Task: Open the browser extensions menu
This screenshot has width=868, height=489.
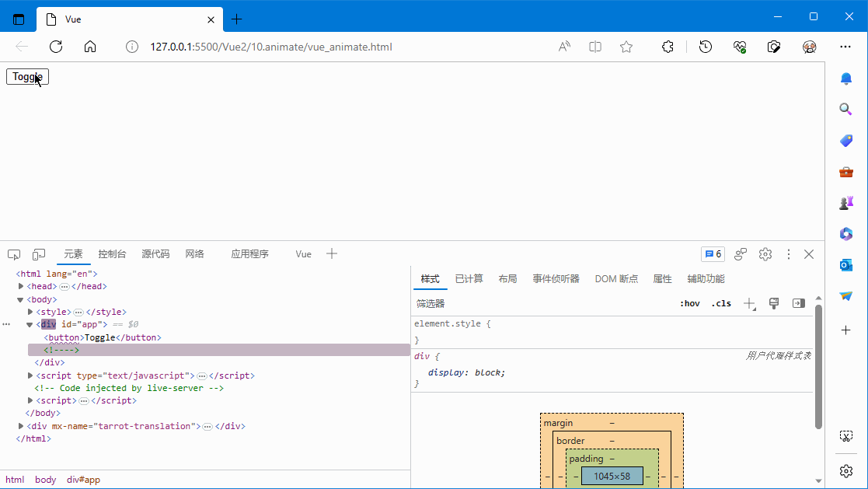Action: point(668,47)
